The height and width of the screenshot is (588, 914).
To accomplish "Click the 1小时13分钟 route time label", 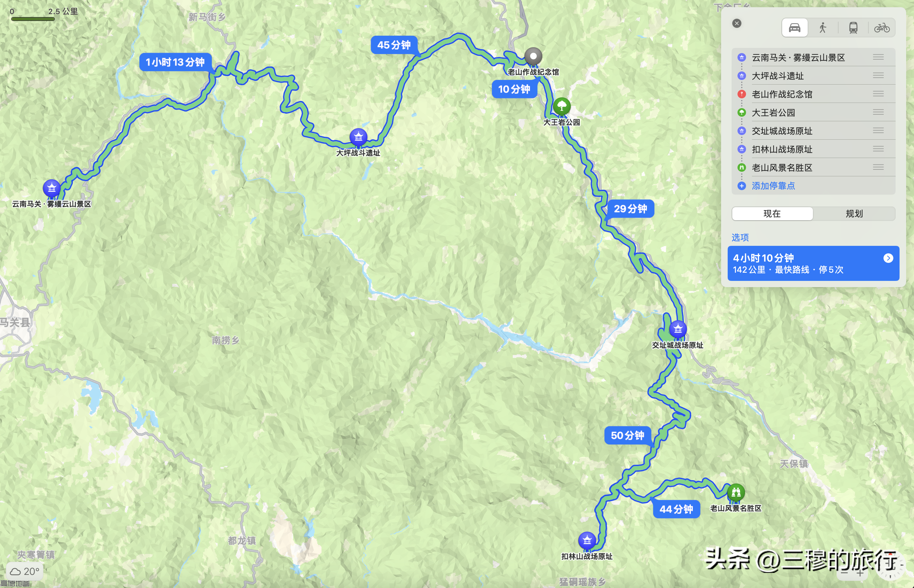I will [x=176, y=62].
